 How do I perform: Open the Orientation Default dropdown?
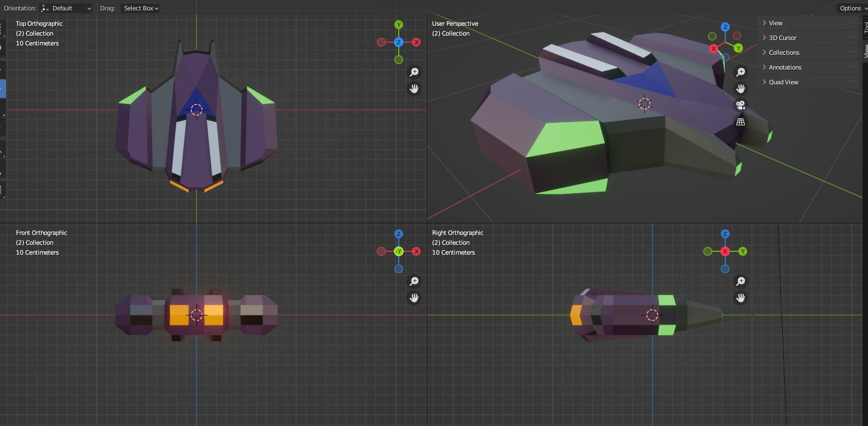(66, 8)
